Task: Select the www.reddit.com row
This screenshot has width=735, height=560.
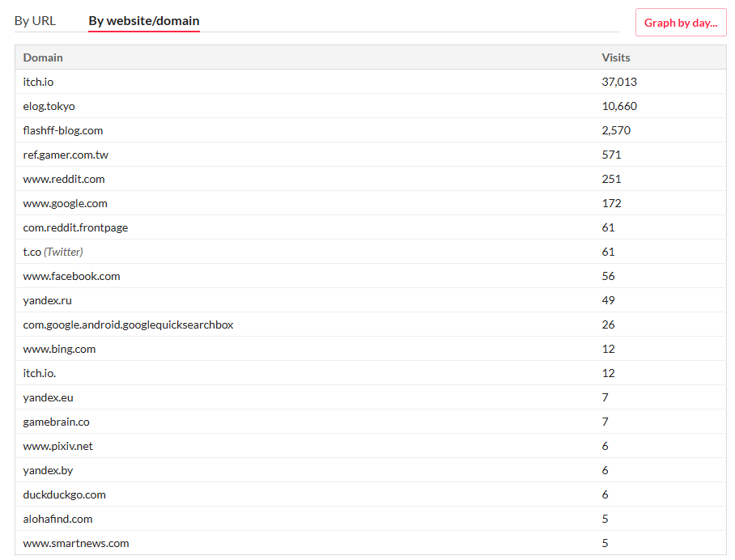Action: (x=64, y=179)
